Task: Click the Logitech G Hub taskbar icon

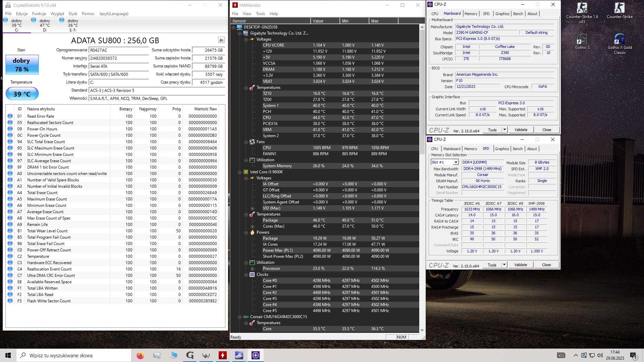Action: click(190, 355)
